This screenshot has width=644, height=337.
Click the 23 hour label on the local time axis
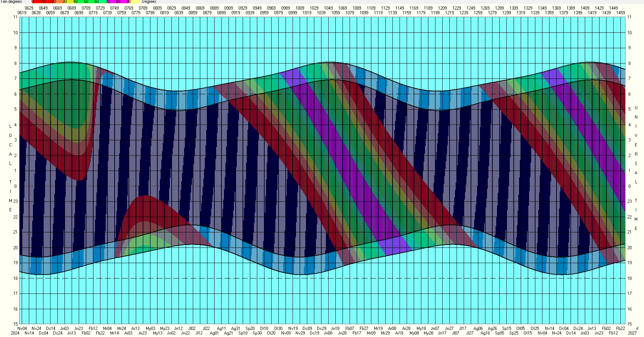[15, 201]
